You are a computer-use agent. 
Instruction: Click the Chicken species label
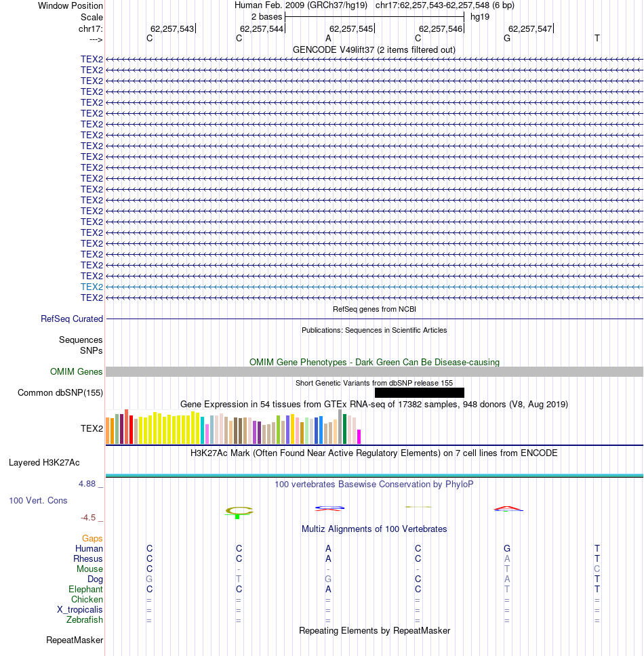point(87,600)
